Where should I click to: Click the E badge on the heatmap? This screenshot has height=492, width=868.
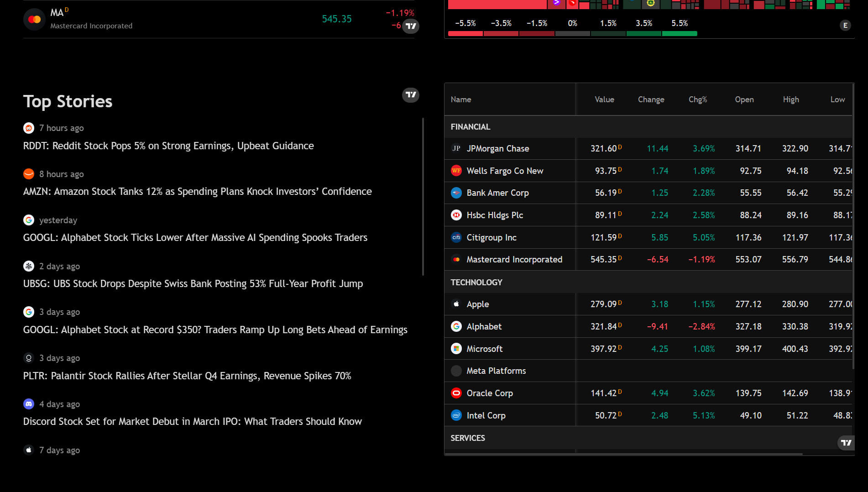[845, 26]
